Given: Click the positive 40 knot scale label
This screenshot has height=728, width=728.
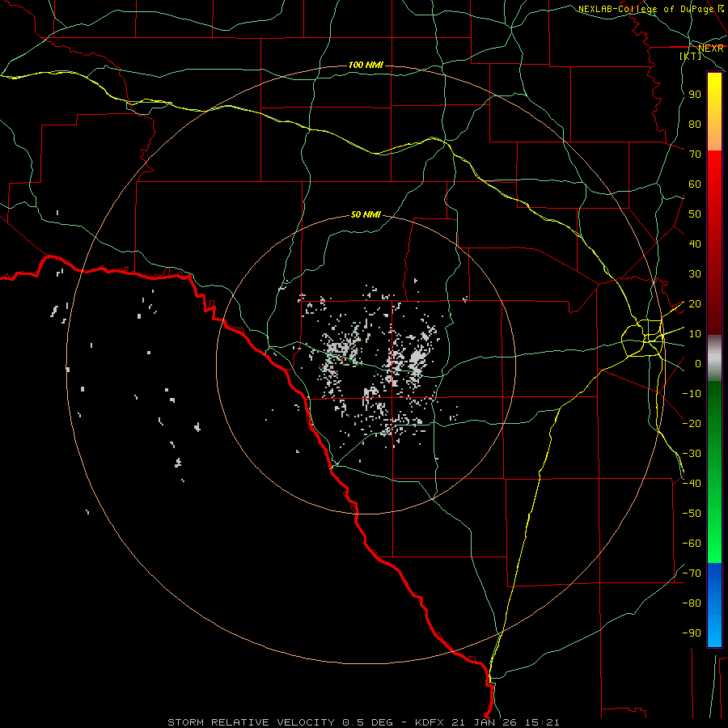Looking at the screenshot, I should click(695, 244).
